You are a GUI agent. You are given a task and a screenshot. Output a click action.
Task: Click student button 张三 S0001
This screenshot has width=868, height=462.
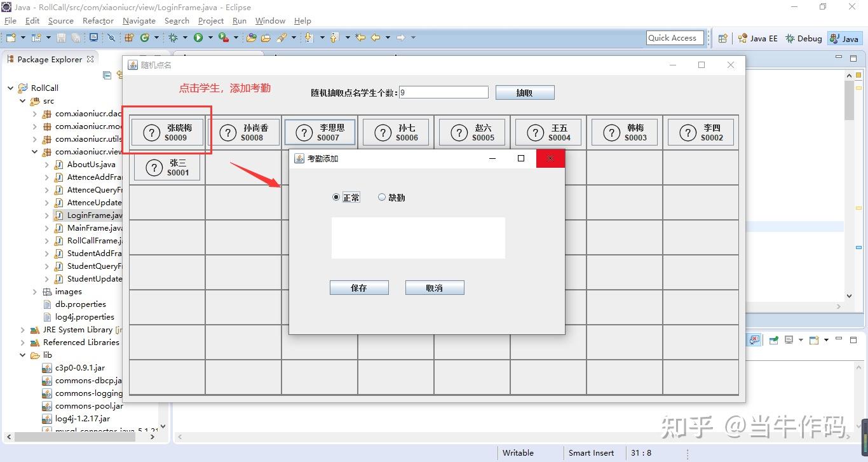(167, 168)
